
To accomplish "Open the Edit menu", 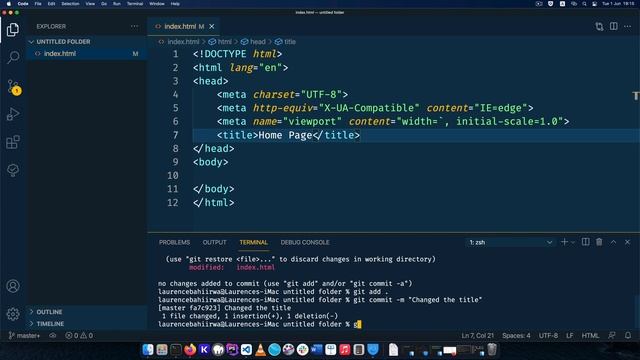I will coord(51,4).
